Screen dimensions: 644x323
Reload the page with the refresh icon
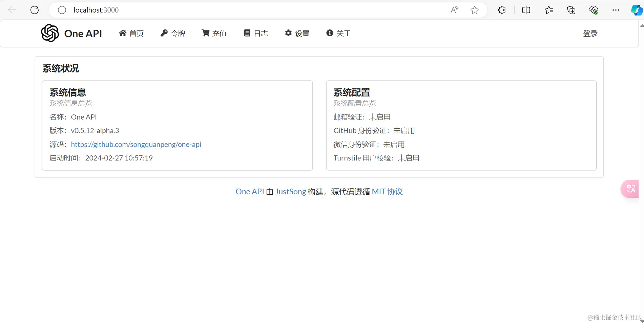34,10
